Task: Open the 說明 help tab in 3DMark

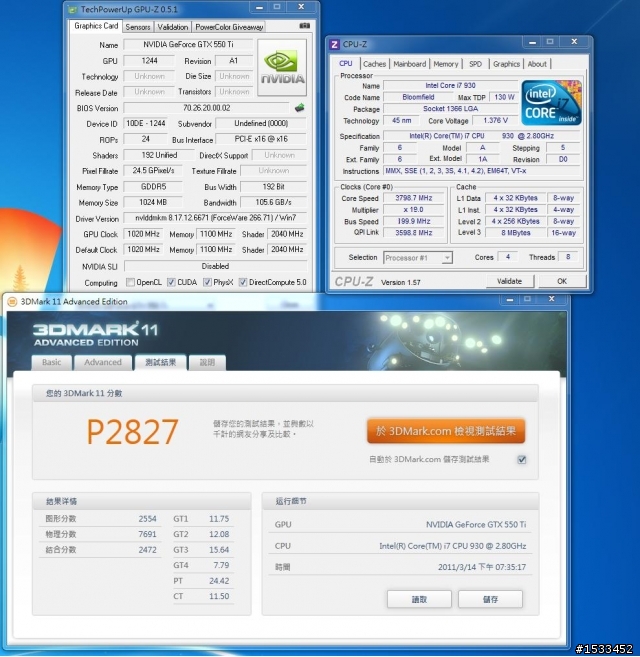Action: [x=207, y=362]
